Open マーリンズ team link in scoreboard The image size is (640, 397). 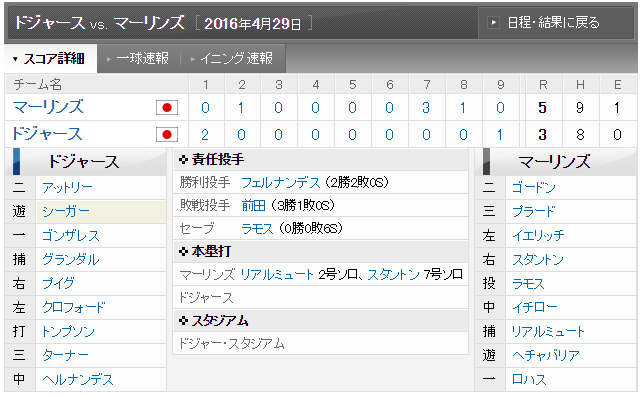pyautogui.click(x=48, y=107)
